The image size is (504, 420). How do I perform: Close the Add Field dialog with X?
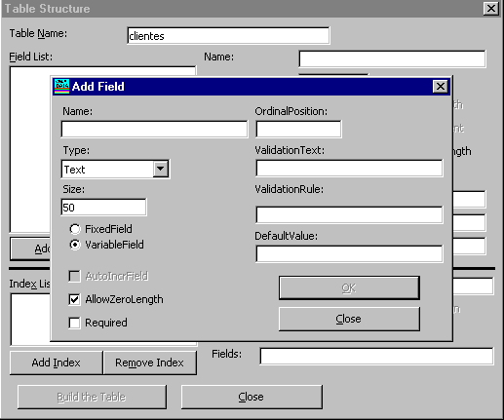[441, 87]
